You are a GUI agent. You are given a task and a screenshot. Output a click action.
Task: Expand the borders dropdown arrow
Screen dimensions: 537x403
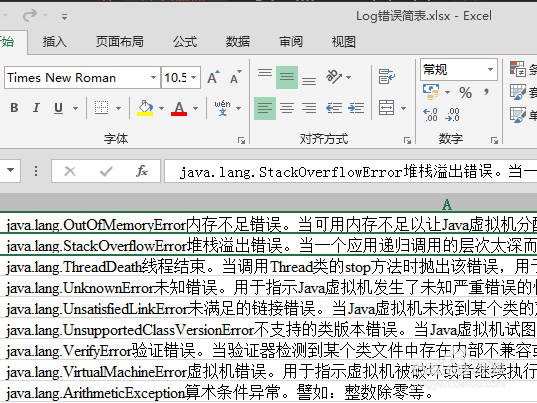coord(118,108)
